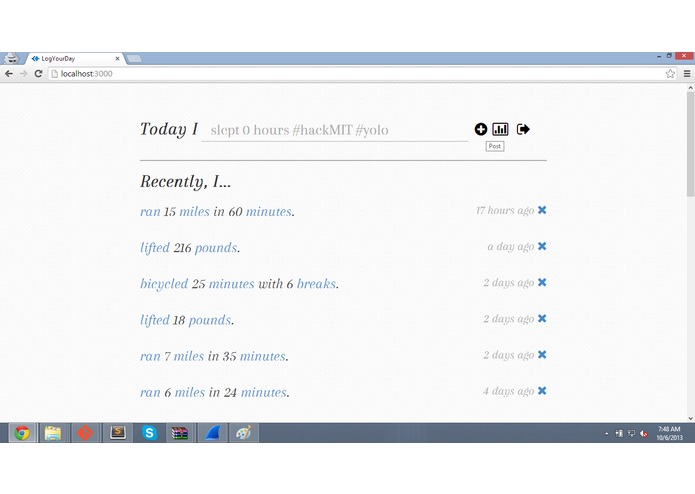The image size is (695, 494).
Task: Click 'lifted' link in 216 pounds entry
Action: tap(155, 248)
